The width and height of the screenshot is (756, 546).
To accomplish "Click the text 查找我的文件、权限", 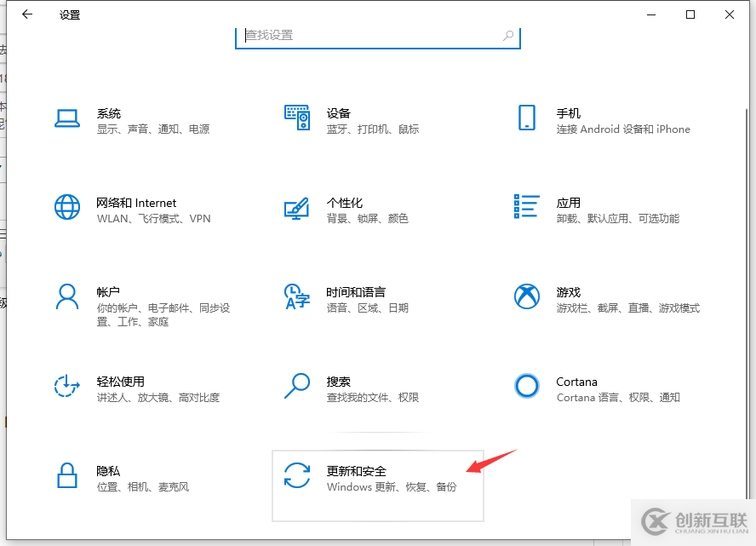I will pyautogui.click(x=373, y=398).
